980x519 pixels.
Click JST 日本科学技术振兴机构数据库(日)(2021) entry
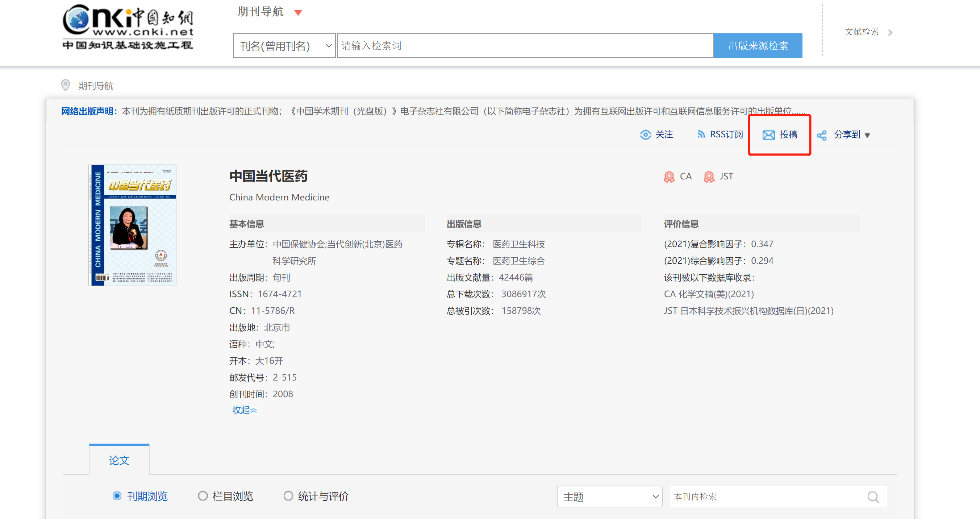pos(749,311)
